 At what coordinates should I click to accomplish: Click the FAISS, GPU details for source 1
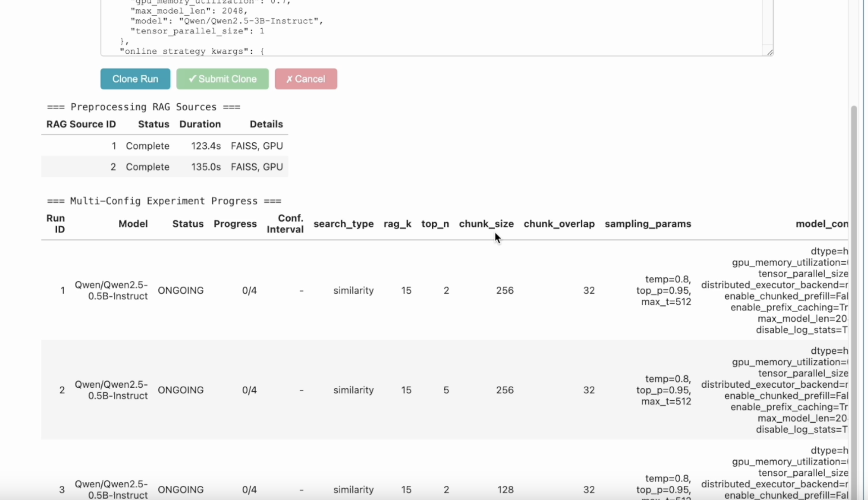[256, 146]
